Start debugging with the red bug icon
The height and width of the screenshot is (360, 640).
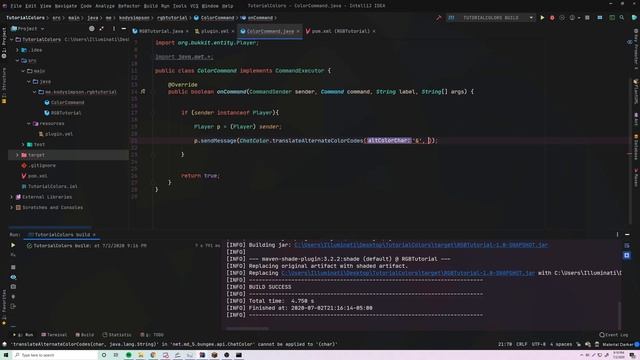552,18
